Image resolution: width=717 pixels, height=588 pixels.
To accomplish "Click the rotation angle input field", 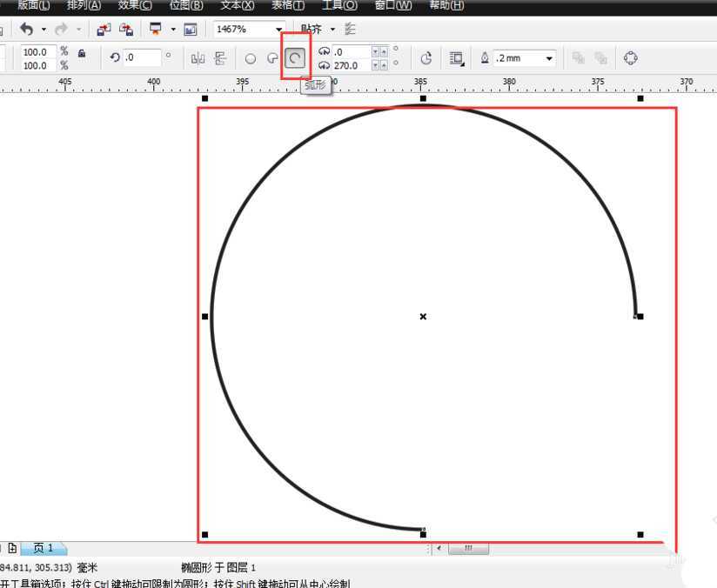I will coord(142,58).
